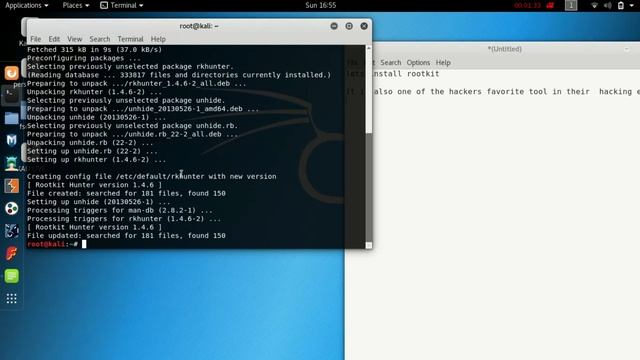Click 'Processing triggers for man-db' line
This screenshot has width=640, height=360.
[x=120, y=211]
